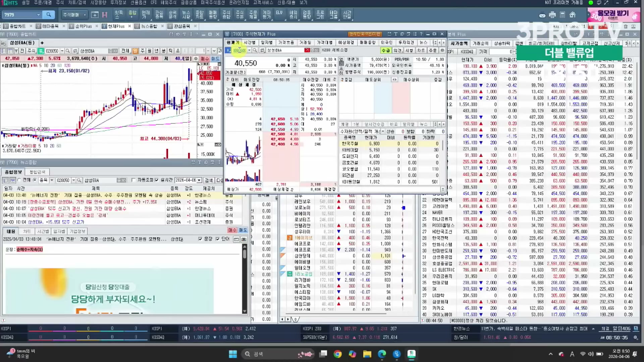Add a chart tab with the plus icon

click(x=42, y=43)
